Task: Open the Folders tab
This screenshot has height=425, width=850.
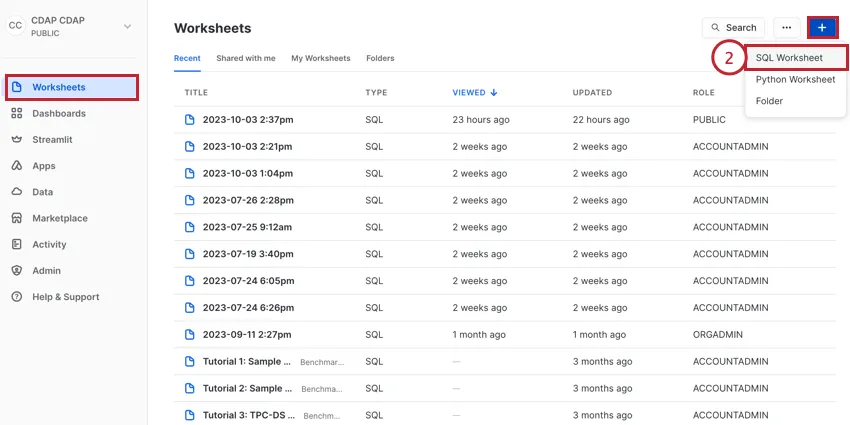Action: click(380, 59)
